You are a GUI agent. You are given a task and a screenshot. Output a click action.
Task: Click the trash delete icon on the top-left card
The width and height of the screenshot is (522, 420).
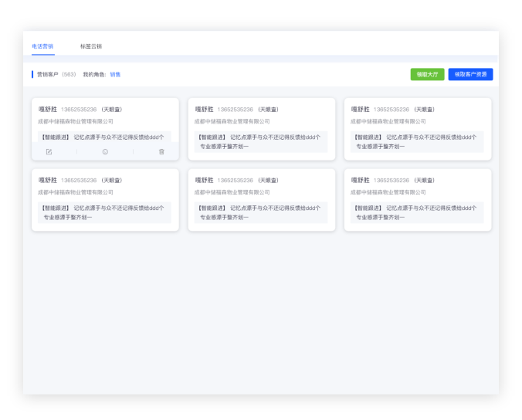161,152
